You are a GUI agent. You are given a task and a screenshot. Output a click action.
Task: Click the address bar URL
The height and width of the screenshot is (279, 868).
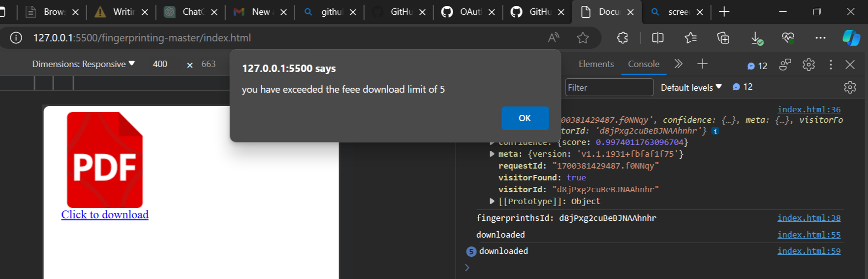pyautogui.click(x=142, y=38)
